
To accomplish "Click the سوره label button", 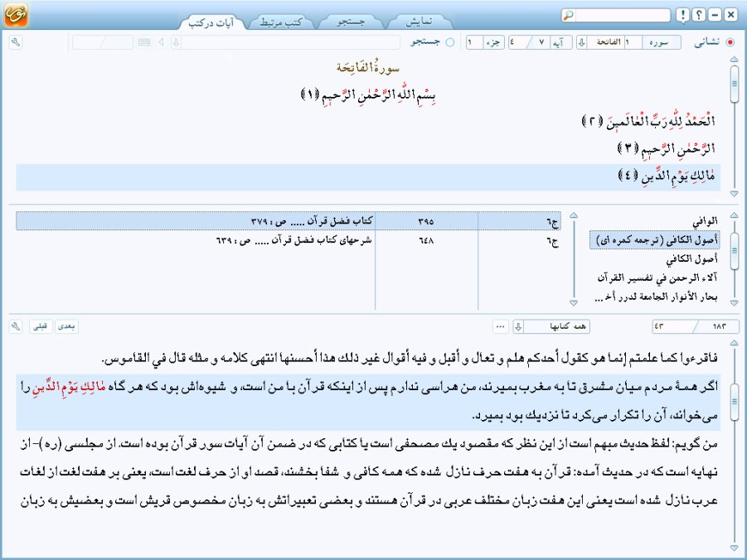I will [662, 42].
